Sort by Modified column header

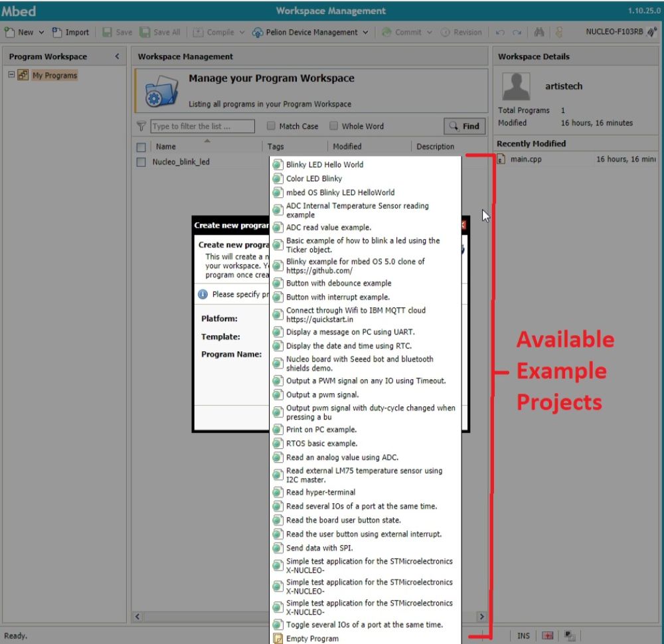tap(347, 147)
